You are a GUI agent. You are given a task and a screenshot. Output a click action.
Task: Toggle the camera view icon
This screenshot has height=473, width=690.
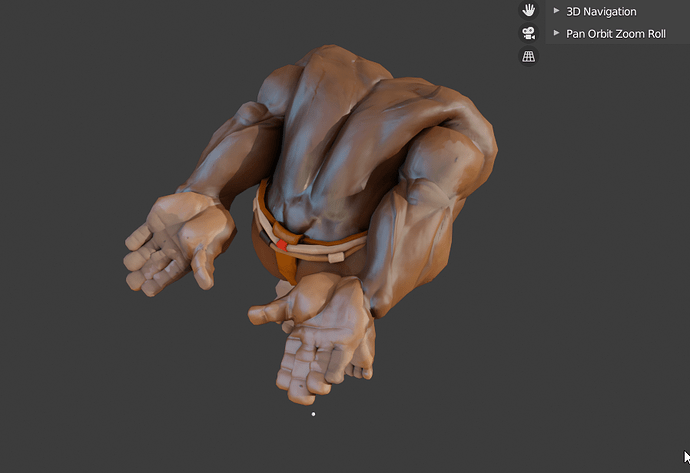[529, 33]
